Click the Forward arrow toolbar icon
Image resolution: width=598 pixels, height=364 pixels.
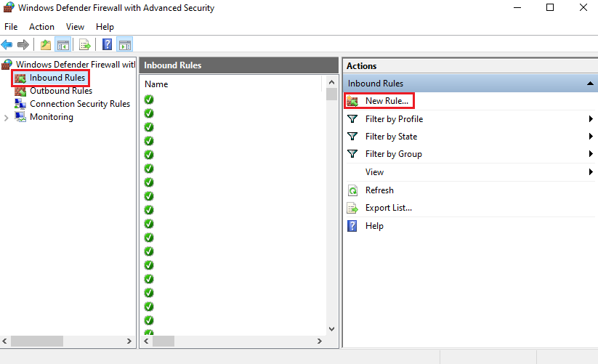point(23,44)
